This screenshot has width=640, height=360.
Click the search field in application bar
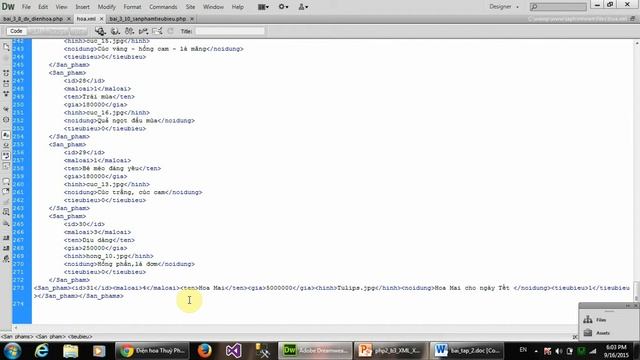(x=558, y=7)
